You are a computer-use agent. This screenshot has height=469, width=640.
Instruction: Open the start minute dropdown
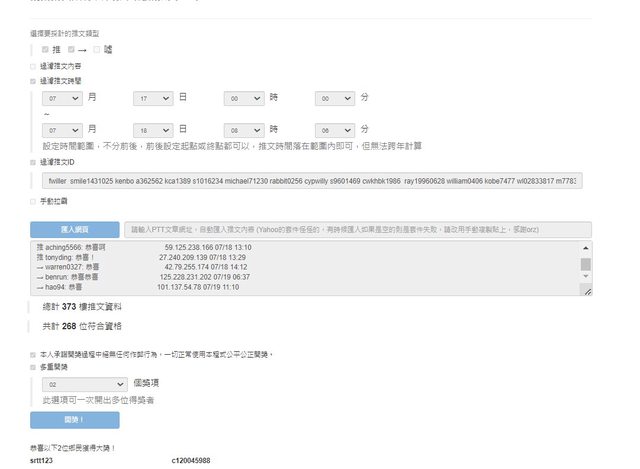tap(335, 98)
